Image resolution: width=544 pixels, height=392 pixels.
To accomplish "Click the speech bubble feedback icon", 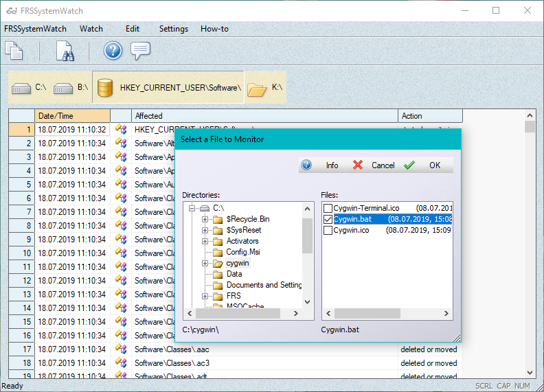I will coord(140,51).
